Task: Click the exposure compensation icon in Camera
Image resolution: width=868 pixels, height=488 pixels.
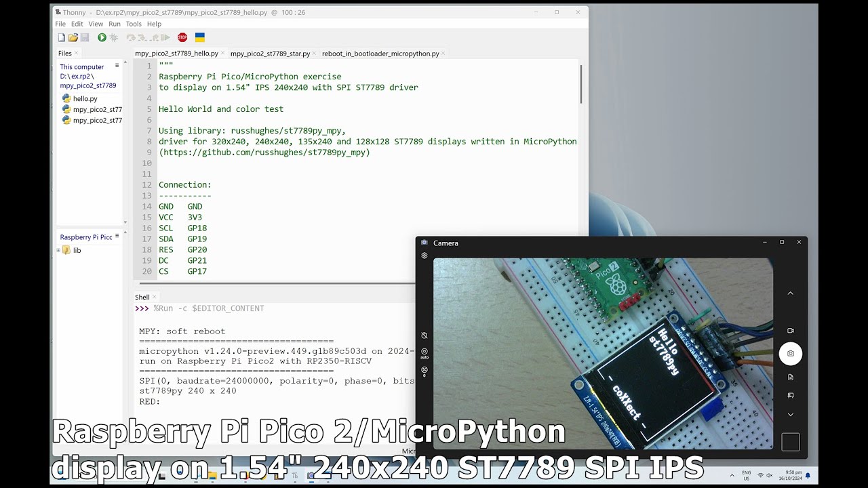Action: click(x=425, y=371)
